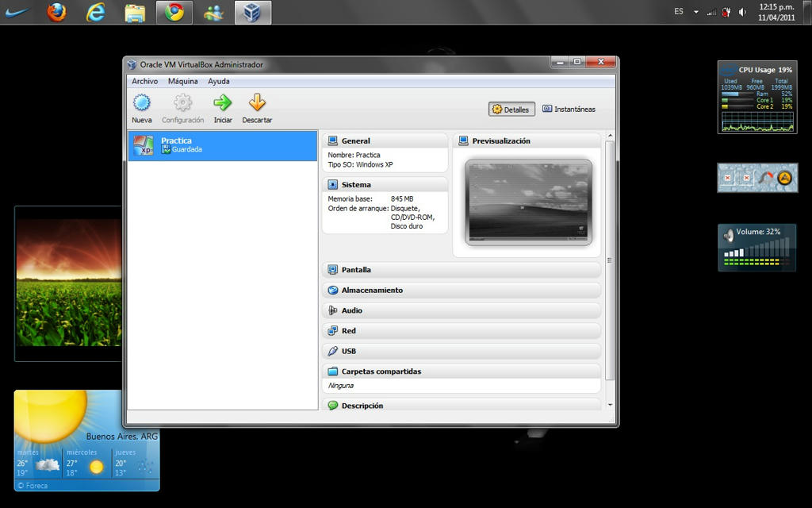Expand the Descripción section header

coord(462,405)
